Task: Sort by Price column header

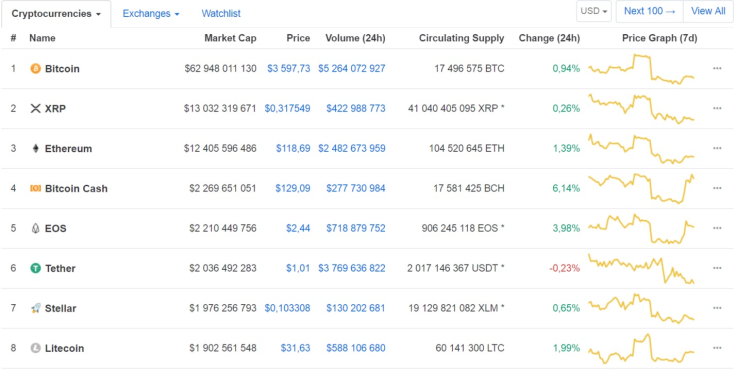Action: click(x=298, y=38)
